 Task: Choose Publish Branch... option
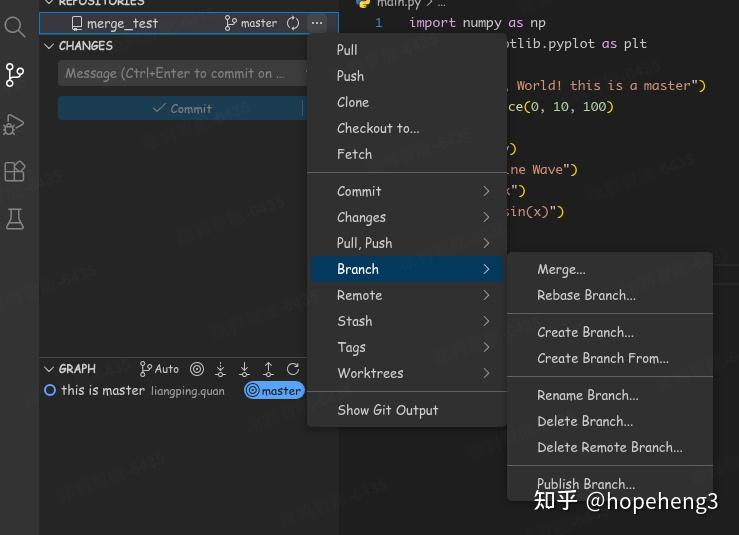(610, 484)
